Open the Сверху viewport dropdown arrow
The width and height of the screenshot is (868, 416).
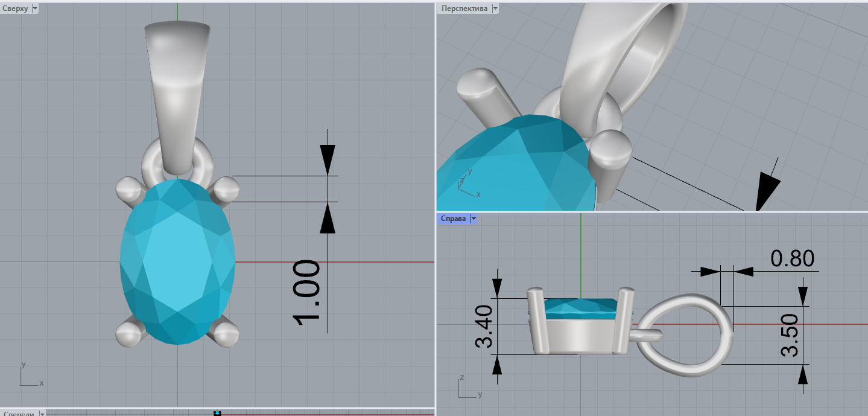34,8
